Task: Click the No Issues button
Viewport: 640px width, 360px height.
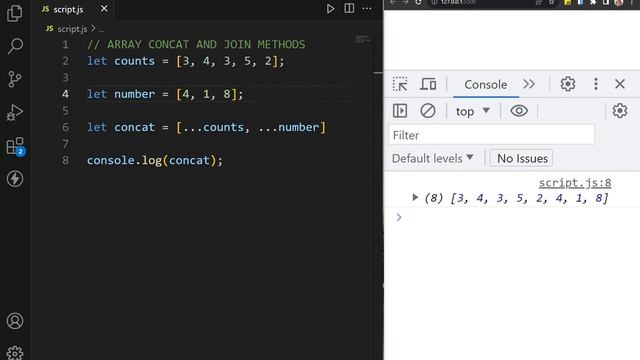Action: (x=521, y=158)
